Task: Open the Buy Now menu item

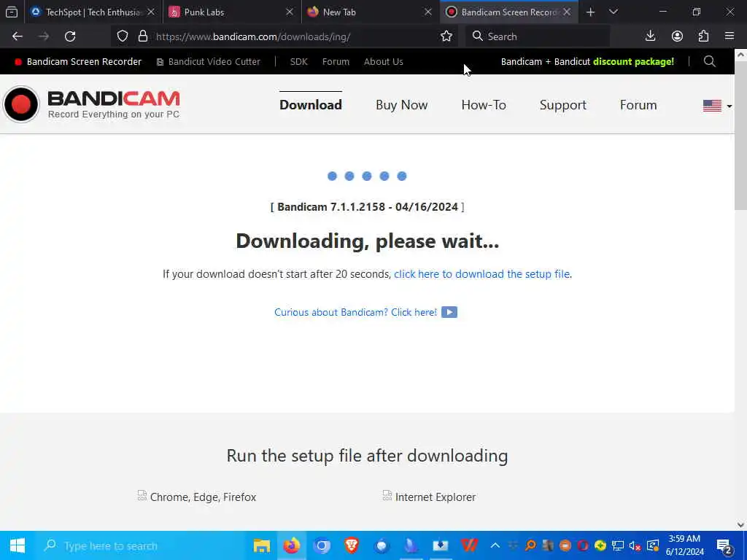Action: (x=402, y=105)
